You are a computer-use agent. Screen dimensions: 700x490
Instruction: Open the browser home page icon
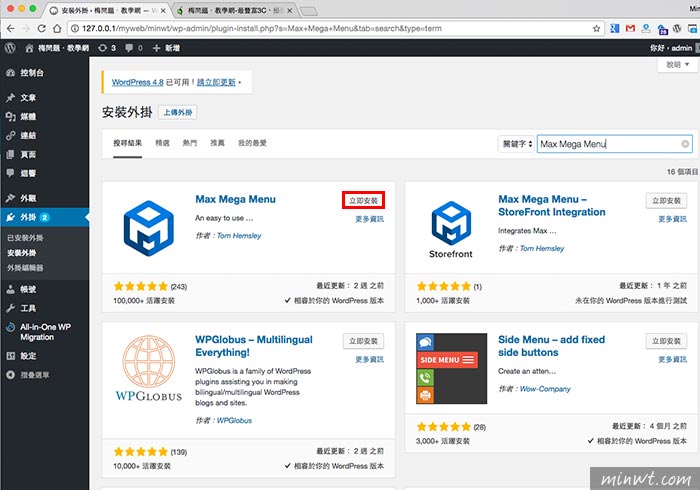57,29
